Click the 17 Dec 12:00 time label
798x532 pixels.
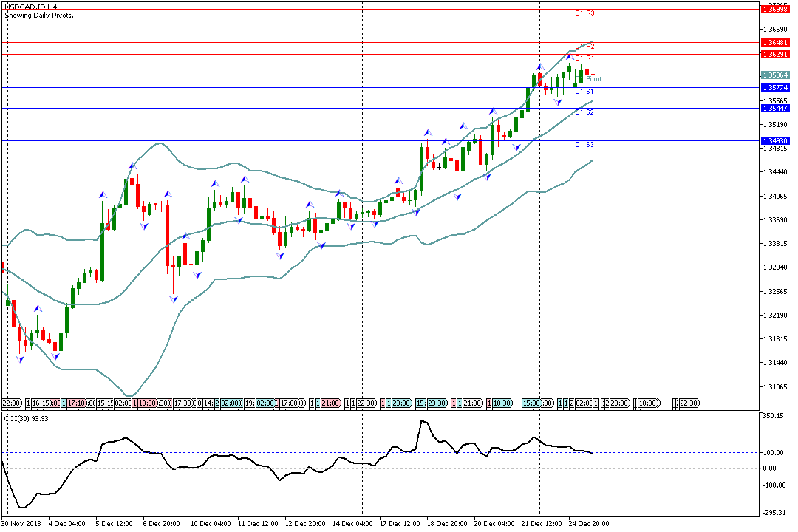tap(400, 523)
